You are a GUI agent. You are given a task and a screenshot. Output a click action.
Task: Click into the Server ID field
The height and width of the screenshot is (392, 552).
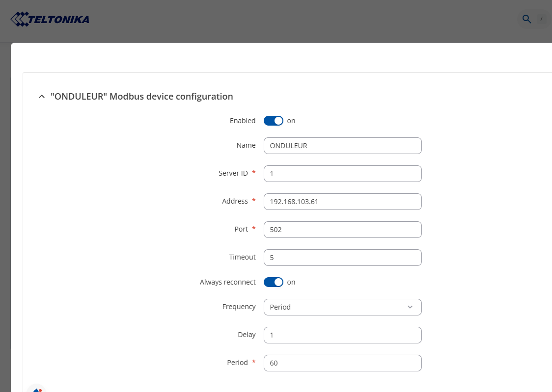(342, 174)
